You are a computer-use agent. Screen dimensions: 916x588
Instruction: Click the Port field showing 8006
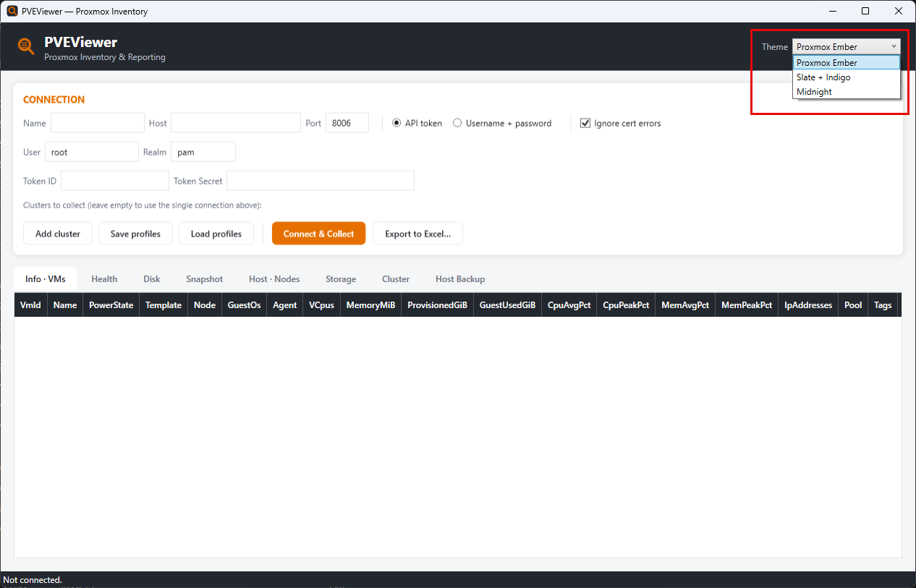click(x=347, y=123)
